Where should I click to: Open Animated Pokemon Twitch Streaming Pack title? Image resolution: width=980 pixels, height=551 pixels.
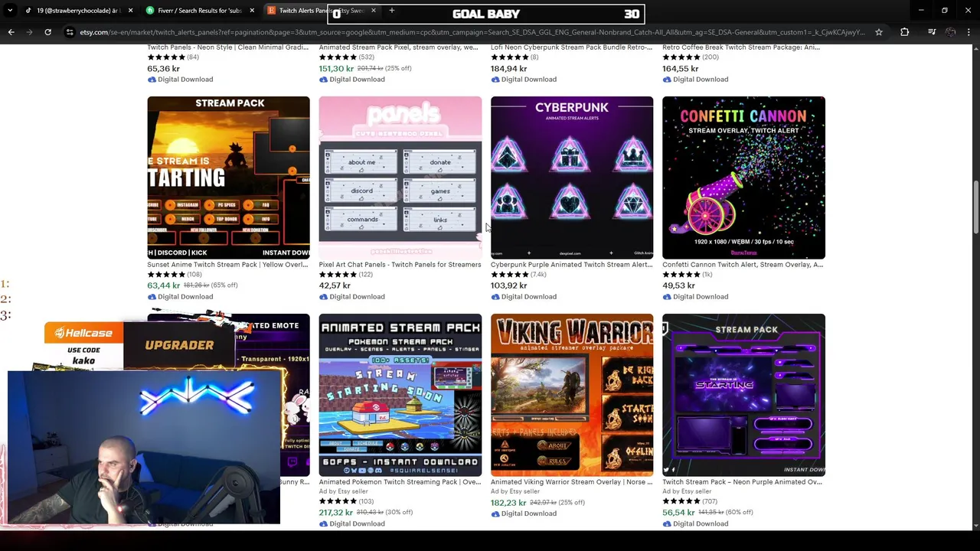400,482
